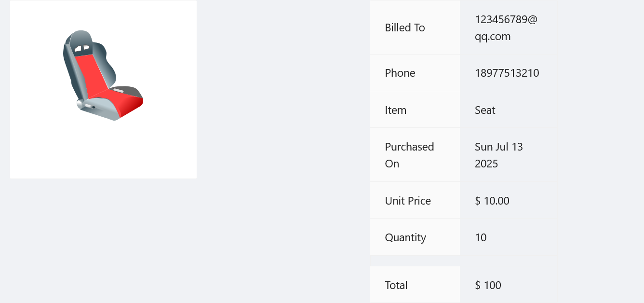The height and width of the screenshot is (303, 644).
Task: Click the phone number 18977513210
Action: pos(507,73)
